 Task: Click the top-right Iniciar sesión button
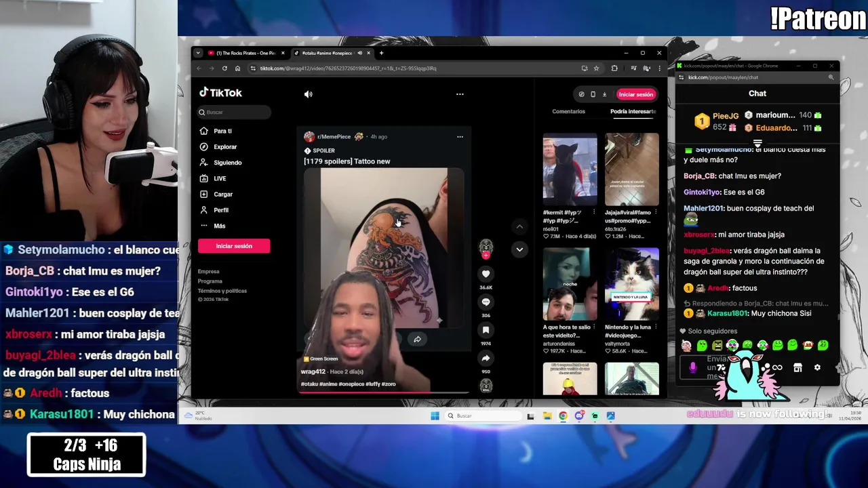pos(635,94)
